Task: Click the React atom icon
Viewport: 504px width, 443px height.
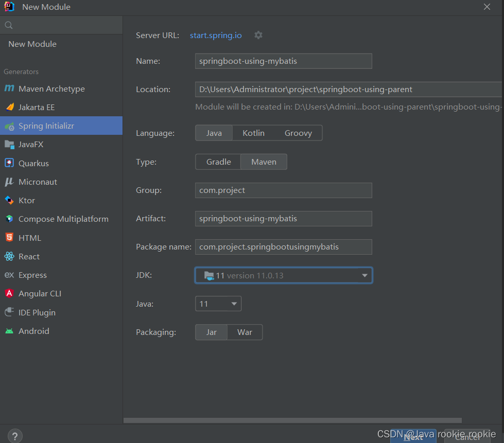Action: pos(9,256)
